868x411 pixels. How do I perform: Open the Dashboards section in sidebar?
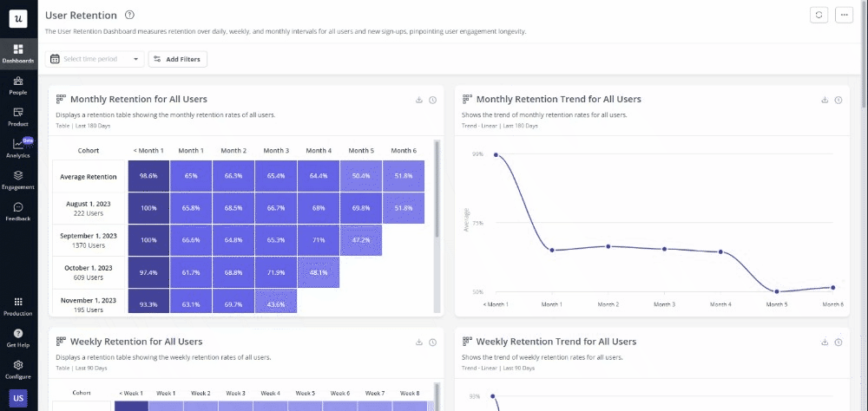coord(17,54)
